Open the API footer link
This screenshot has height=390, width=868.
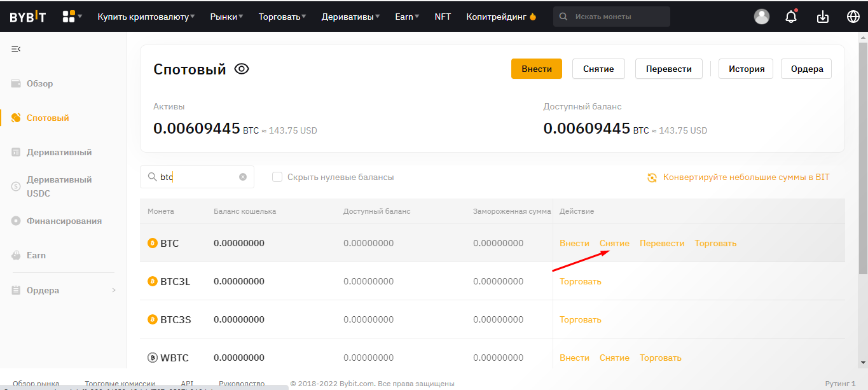point(187,384)
